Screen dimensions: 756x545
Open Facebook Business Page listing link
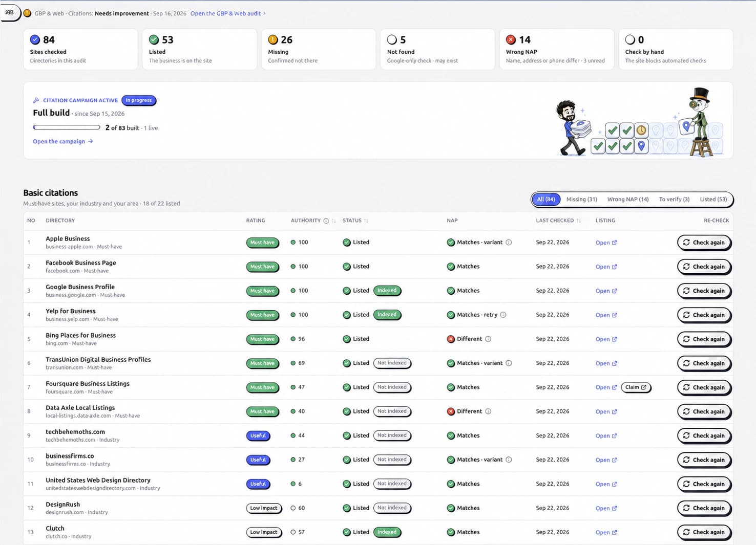(606, 267)
